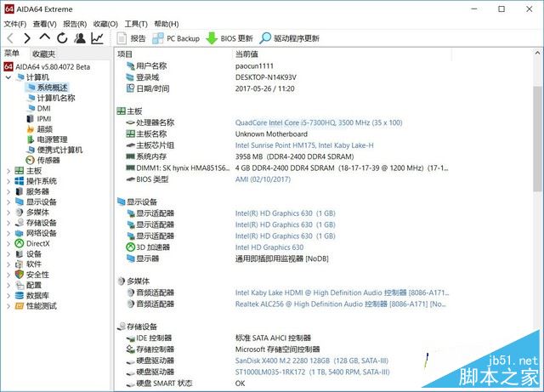Switch to the 菜单 tab

coord(12,54)
